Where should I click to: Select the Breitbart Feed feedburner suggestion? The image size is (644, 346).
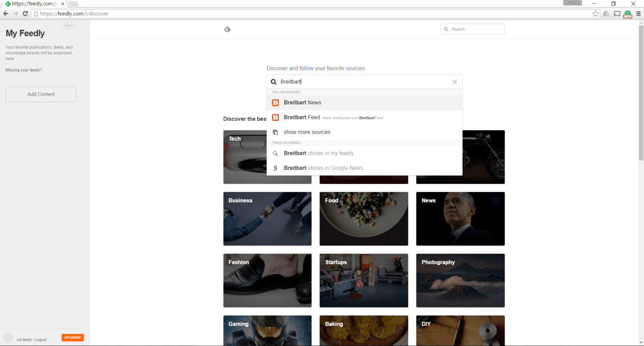tap(364, 117)
